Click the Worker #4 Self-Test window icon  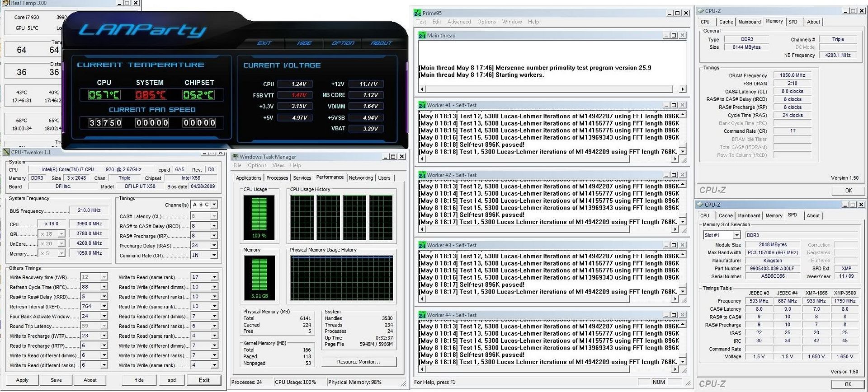coord(422,315)
